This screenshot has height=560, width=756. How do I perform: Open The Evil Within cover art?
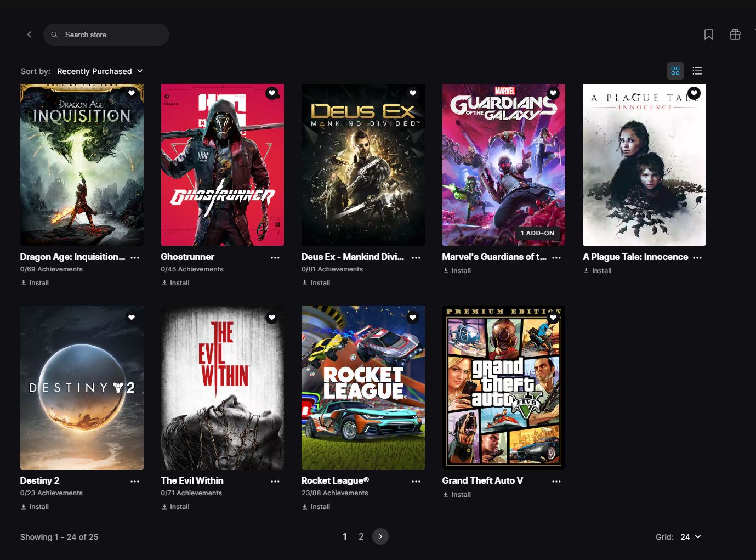pyautogui.click(x=223, y=387)
